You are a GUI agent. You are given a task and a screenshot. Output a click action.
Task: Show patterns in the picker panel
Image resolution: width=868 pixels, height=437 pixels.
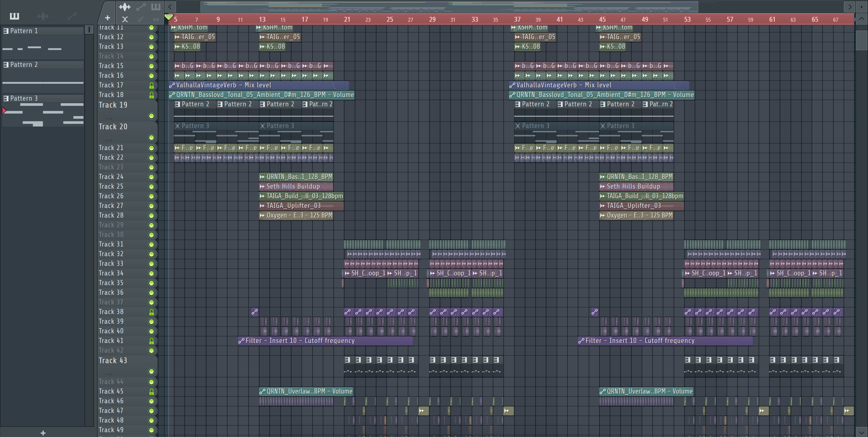pyautogui.click(x=14, y=16)
